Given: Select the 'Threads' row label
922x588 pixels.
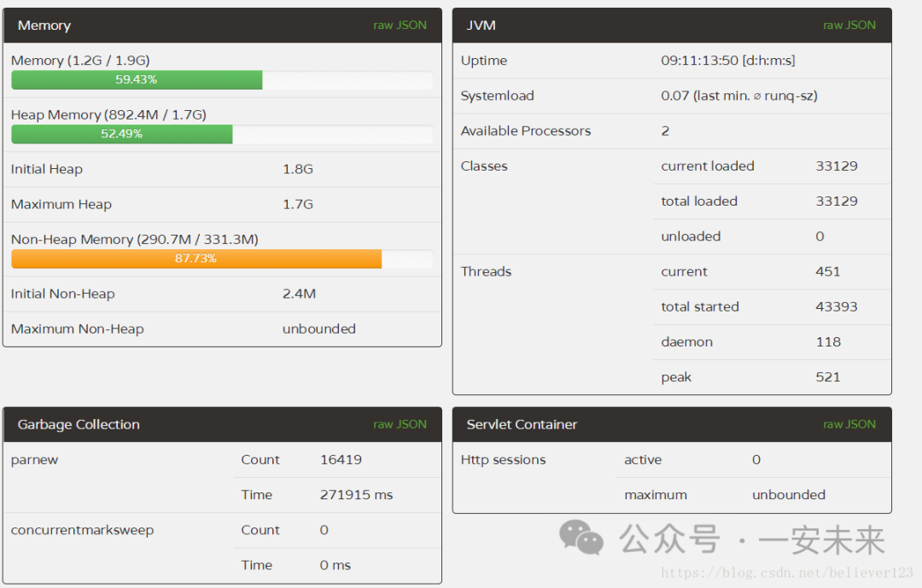Looking at the screenshot, I should 487,271.
